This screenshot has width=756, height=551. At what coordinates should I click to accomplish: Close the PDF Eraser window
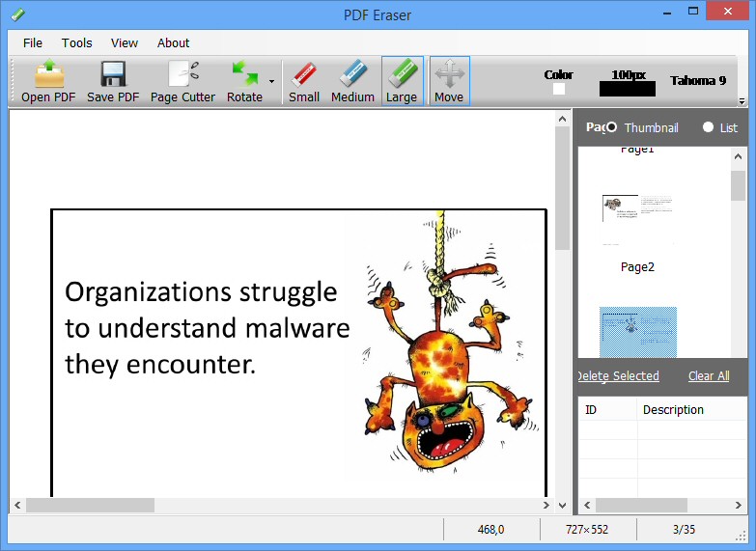(728, 11)
